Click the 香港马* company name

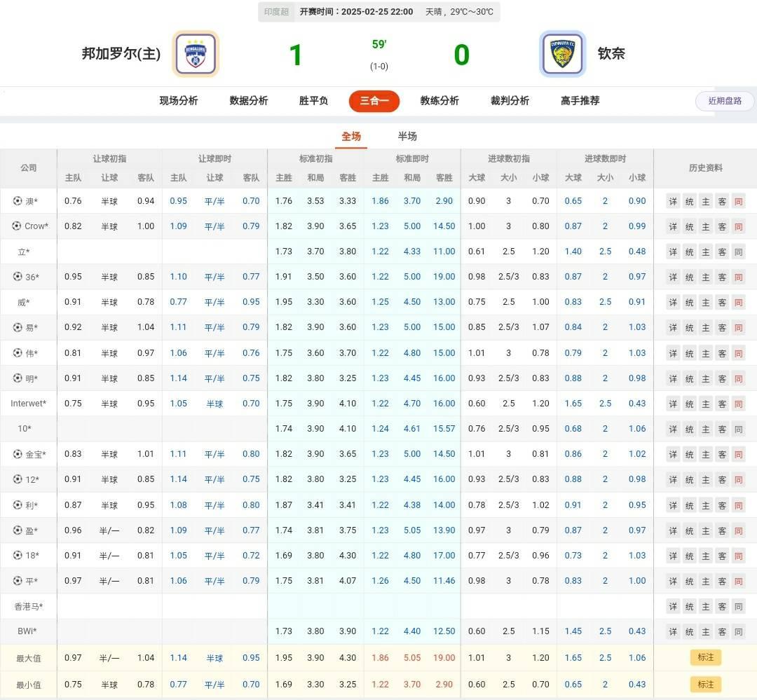29,606
